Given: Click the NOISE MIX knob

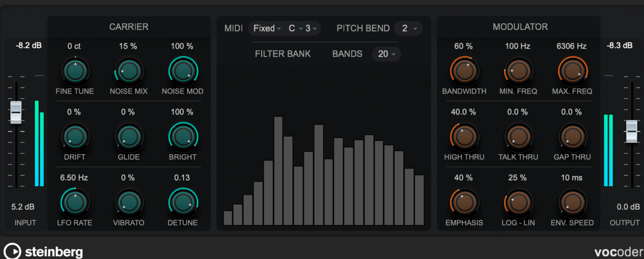Looking at the screenshot, I should 129,71.
